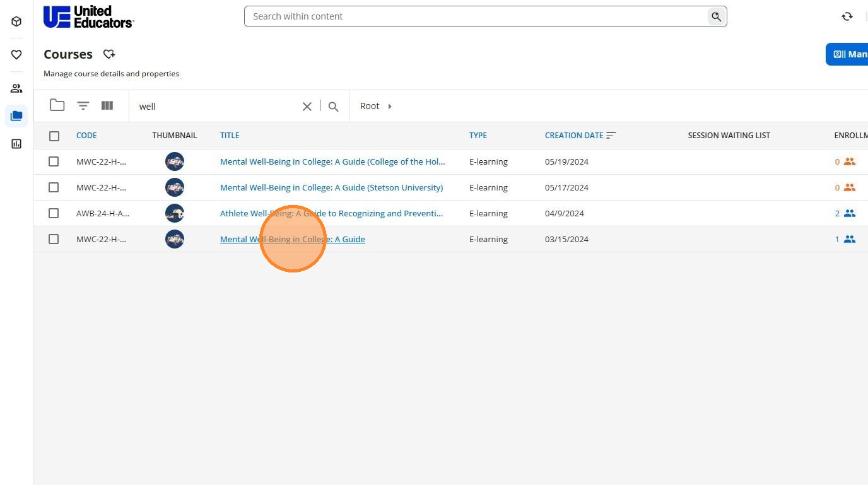Viewport: 868px width, 485px height.
Task: Click the enrollment count 2 in the Athlete row
Action: pyautogui.click(x=837, y=213)
